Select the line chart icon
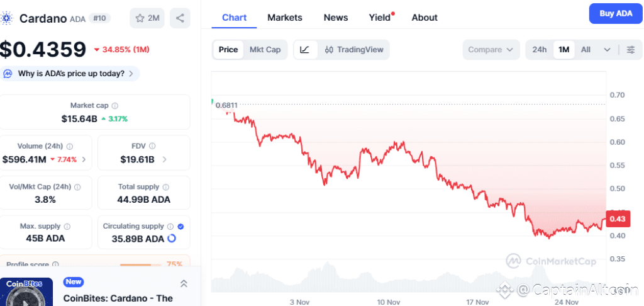This screenshot has height=306, width=644. pos(305,50)
